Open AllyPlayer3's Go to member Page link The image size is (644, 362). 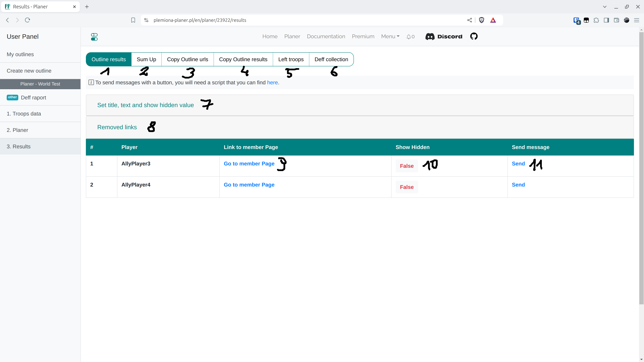[249, 164]
